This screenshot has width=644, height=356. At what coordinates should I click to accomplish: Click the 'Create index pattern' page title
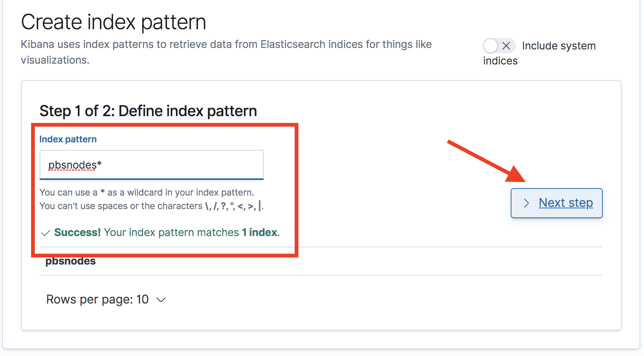113,22
